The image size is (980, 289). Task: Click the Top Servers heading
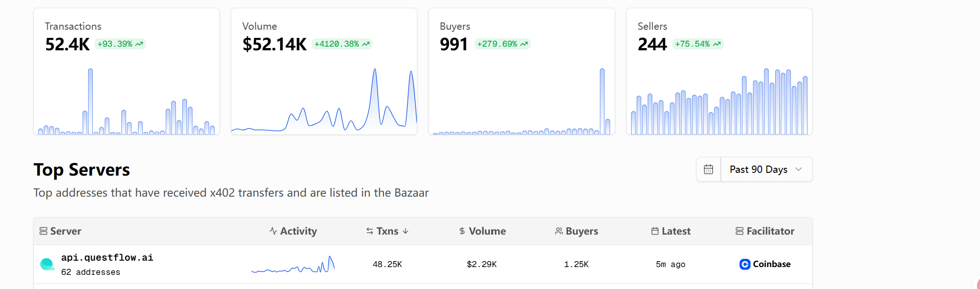coord(82,170)
